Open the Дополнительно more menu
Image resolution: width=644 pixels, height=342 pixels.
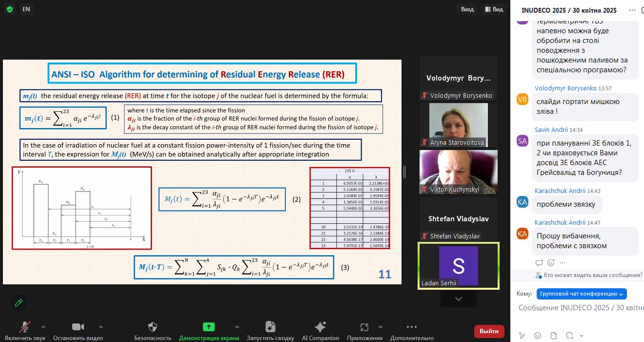[412, 327]
